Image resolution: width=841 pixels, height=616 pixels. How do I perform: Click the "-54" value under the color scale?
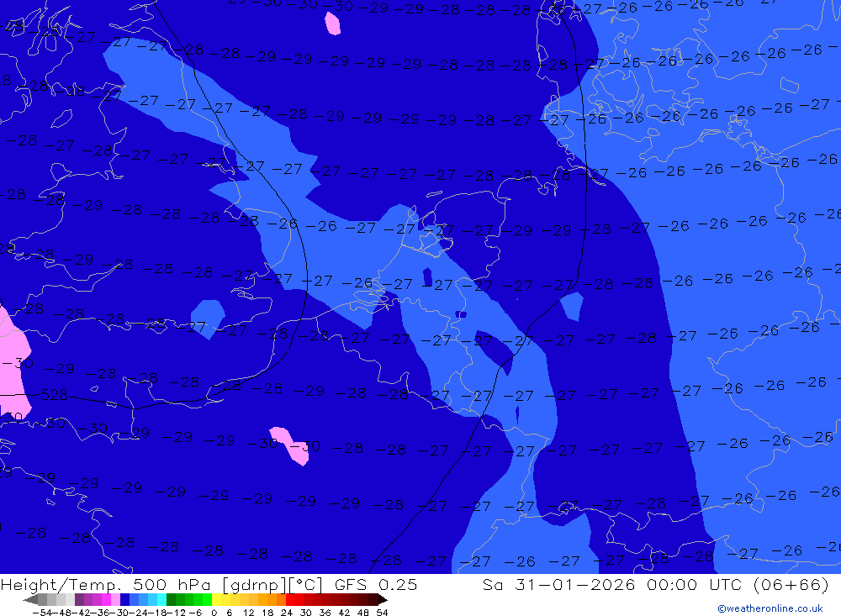pyautogui.click(x=42, y=613)
